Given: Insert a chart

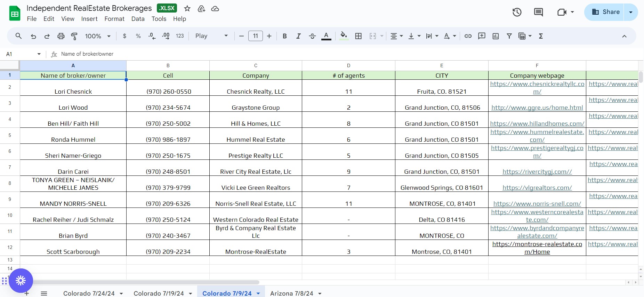Looking at the screenshot, I should tap(496, 36).
